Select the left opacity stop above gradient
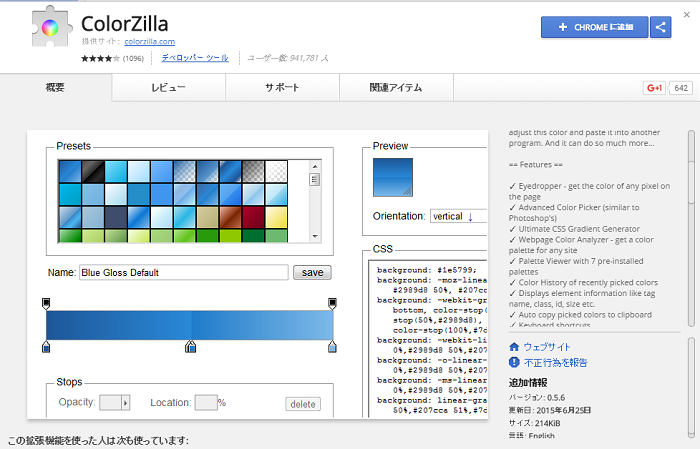This screenshot has height=449, width=700. click(x=46, y=303)
